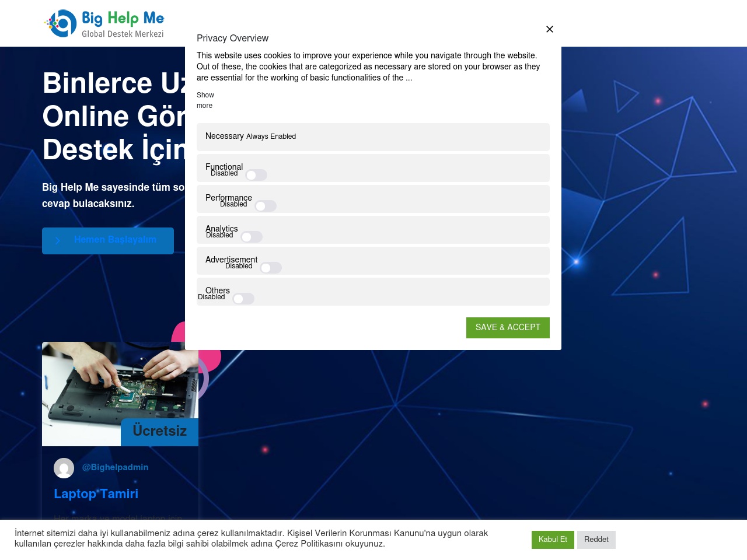The image size is (747, 560).
Task: Click the Big Help Me logo
Action: tap(104, 24)
